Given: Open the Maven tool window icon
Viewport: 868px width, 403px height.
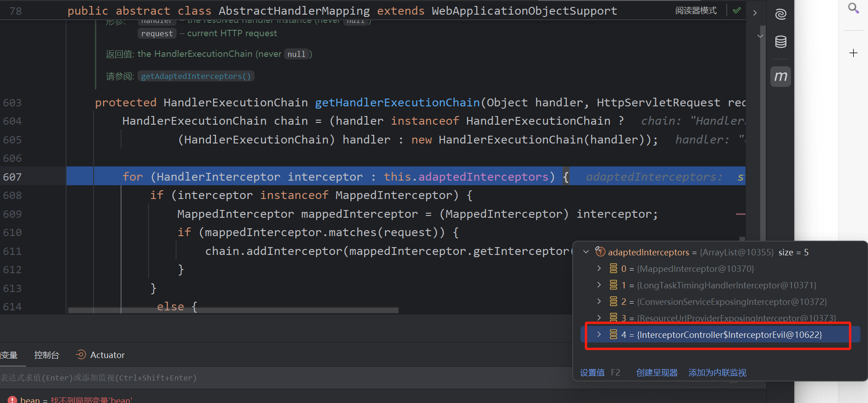Looking at the screenshot, I should tap(780, 76).
